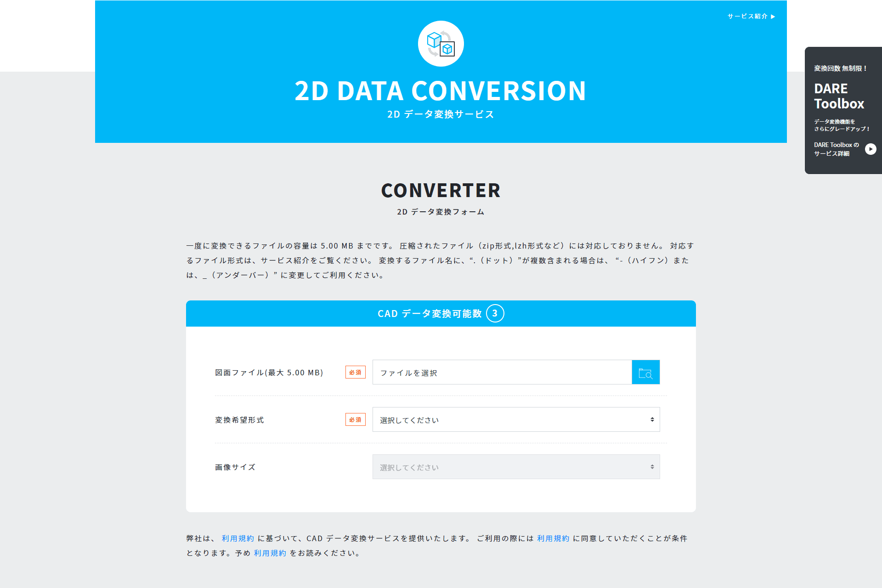882x588 pixels.
Task: Select the 変換希望形式 format dropdown
Action: coord(516,420)
